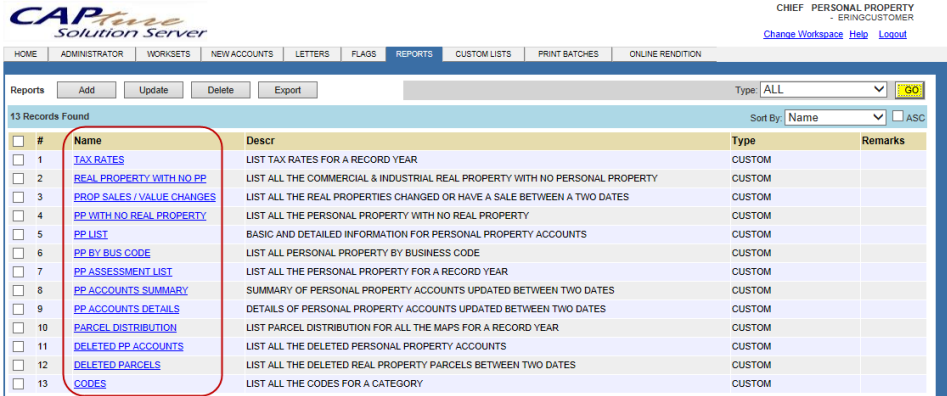Click the CAPture Solution Server logo
This screenshot has width=947, height=396.
[108, 22]
